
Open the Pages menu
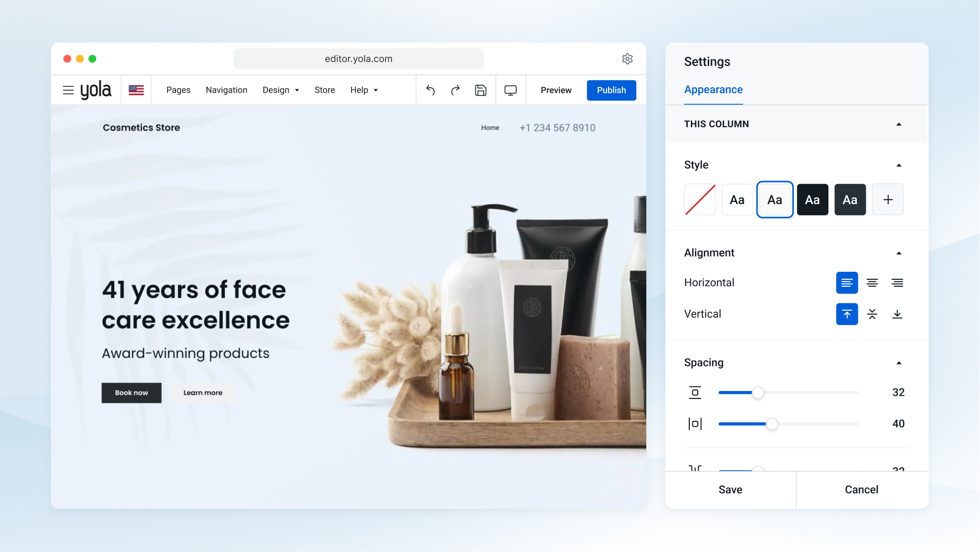(x=179, y=90)
